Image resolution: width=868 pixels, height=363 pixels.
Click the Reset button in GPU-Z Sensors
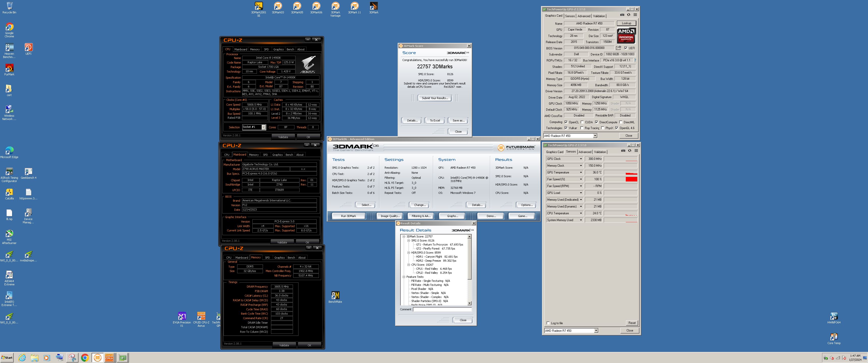coord(632,323)
